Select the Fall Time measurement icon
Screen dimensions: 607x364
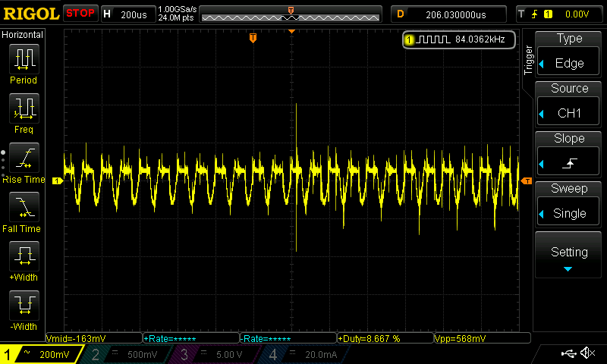click(24, 206)
